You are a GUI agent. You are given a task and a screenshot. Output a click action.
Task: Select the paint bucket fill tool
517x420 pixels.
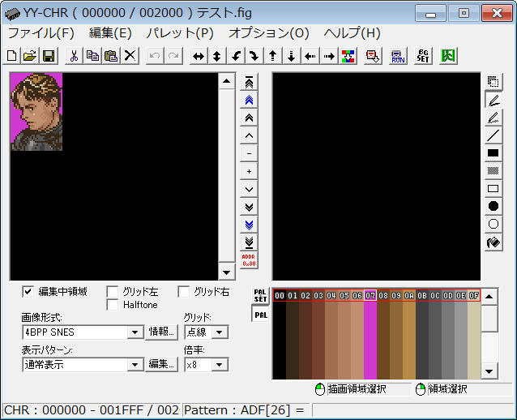coord(493,242)
